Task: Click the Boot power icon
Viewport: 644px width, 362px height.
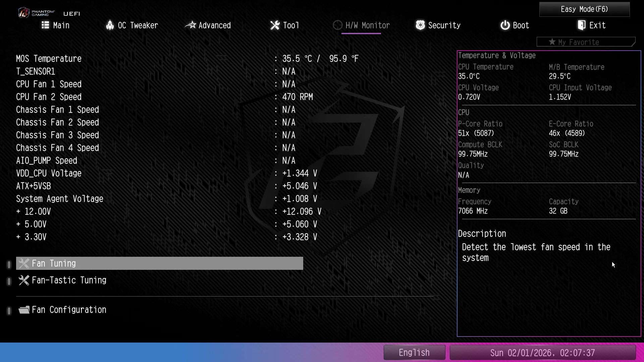Action: click(505, 25)
